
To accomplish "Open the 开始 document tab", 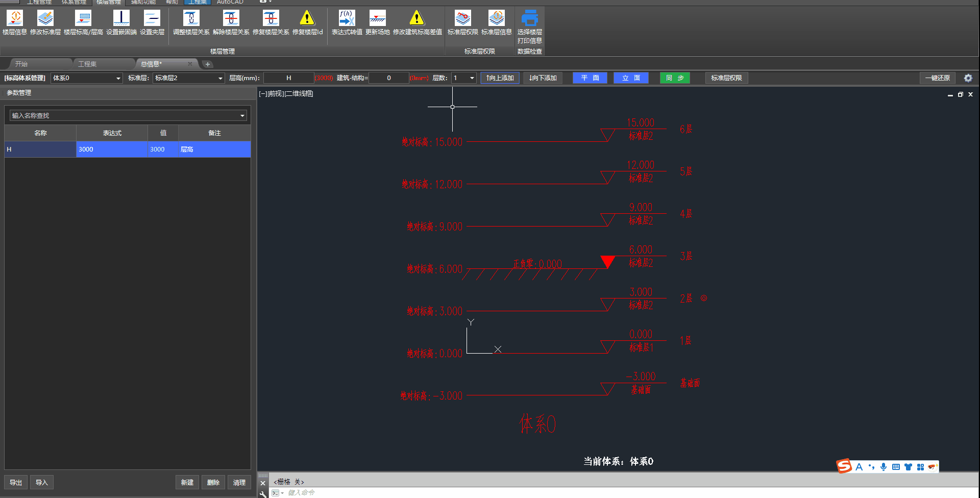I will point(21,64).
